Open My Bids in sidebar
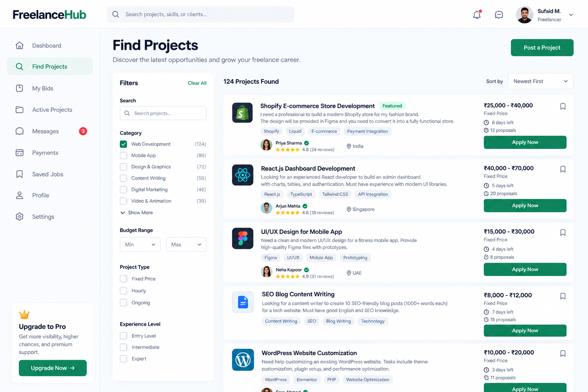The image size is (588, 392). coord(50,88)
